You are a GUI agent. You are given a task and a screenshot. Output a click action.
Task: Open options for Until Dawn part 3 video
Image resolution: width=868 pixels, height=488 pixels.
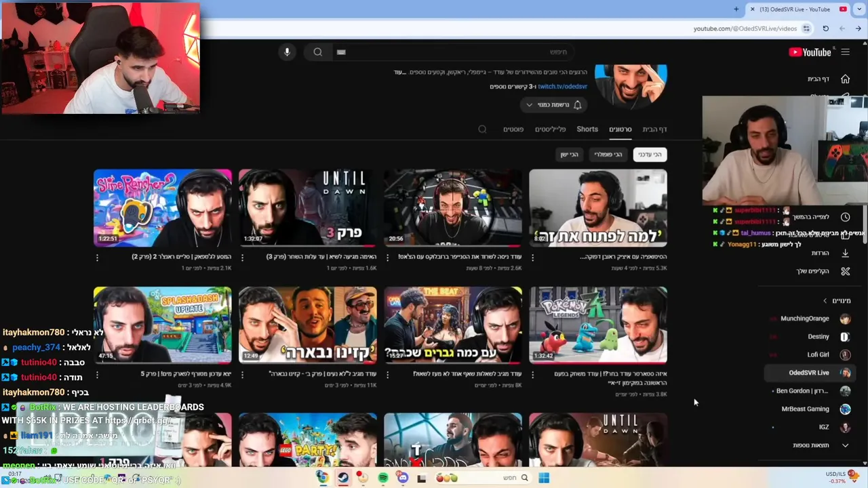(242, 258)
